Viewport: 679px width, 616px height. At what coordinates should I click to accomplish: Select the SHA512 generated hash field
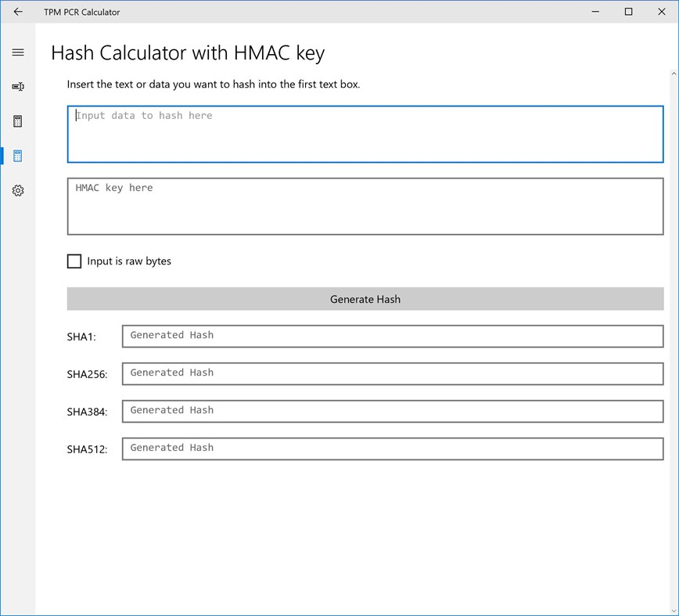[x=393, y=448]
